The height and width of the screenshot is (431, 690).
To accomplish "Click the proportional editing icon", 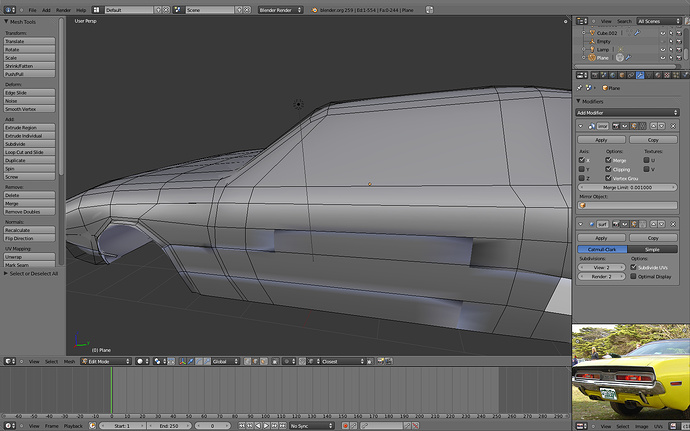I will pos(287,361).
